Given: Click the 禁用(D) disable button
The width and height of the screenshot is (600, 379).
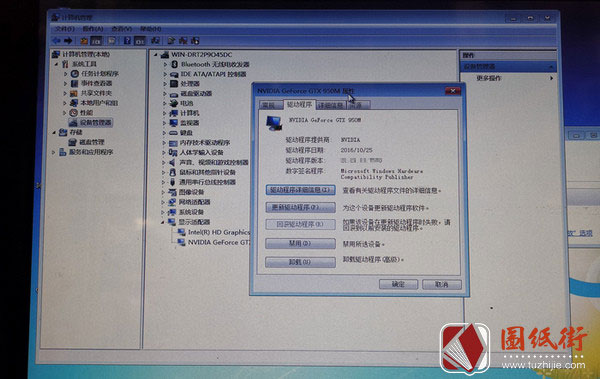Looking at the screenshot, I should (x=300, y=243).
